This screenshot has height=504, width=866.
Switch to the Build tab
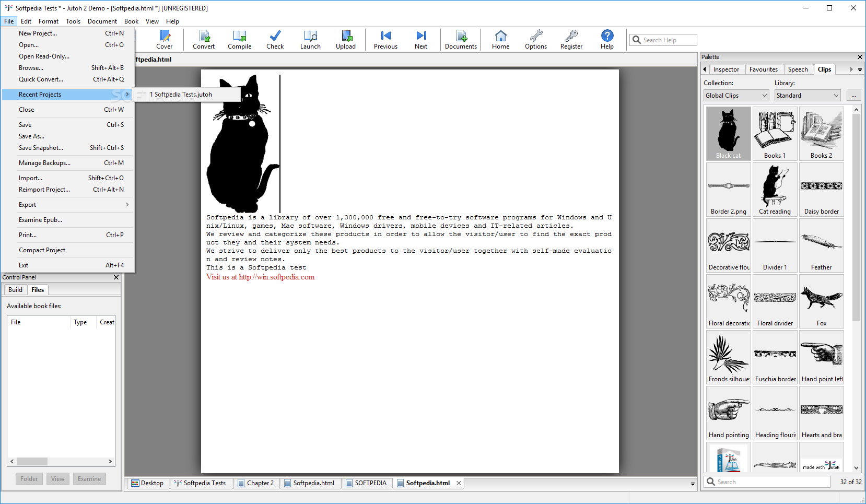tap(15, 290)
